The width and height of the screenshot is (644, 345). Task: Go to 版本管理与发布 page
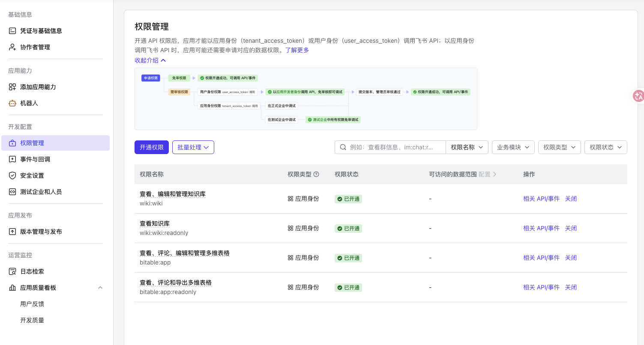click(41, 232)
